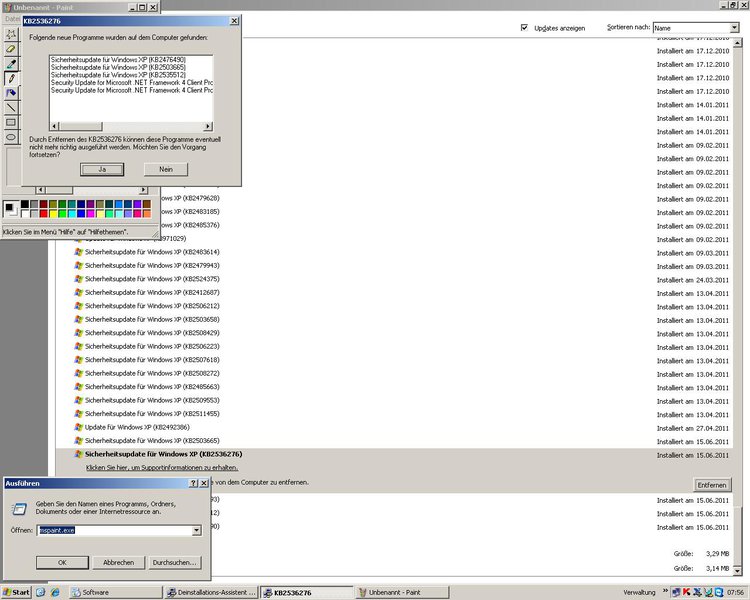
Task: Open the Öffnen combo box dropdown arrow
Action: point(197,530)
